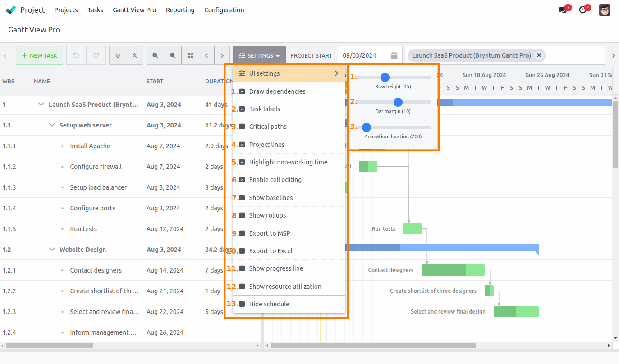Click the New Task button
Screen dimensions: 619x364
39,55
